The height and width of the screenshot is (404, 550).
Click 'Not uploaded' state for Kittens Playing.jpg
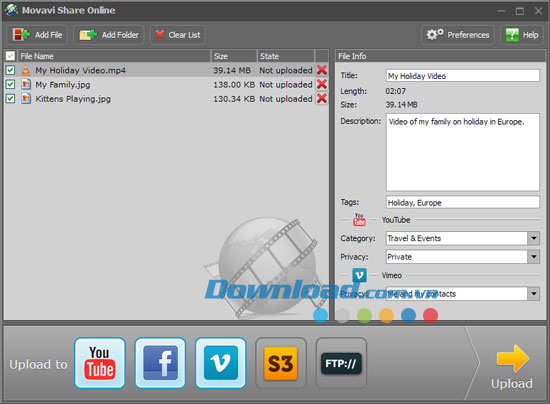click(x=286, y=99)
